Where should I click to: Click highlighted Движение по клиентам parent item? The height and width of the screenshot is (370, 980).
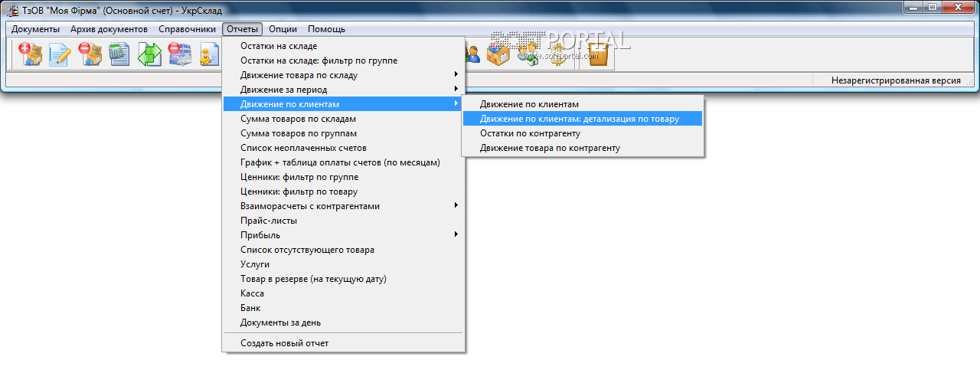click(x=344, y=104)
